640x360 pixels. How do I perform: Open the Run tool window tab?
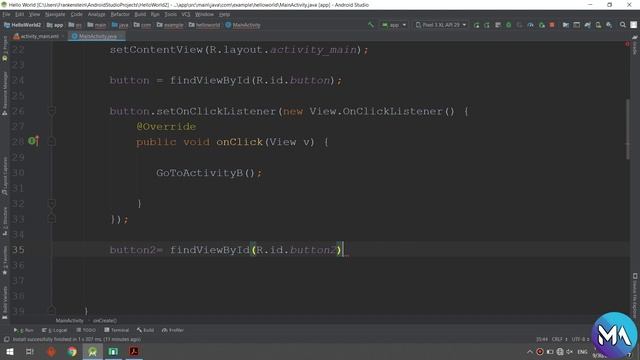click(24, 330)
